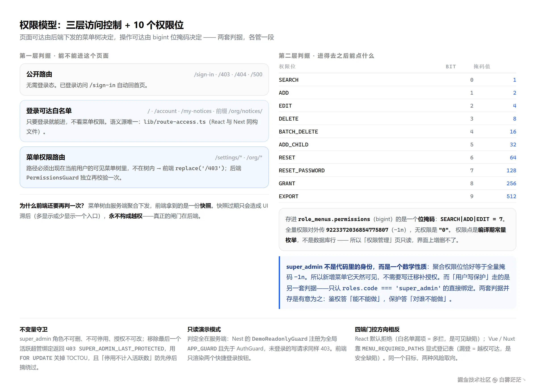Click the DELETE permission row label
Screen dimensions: 536x392
289,119
